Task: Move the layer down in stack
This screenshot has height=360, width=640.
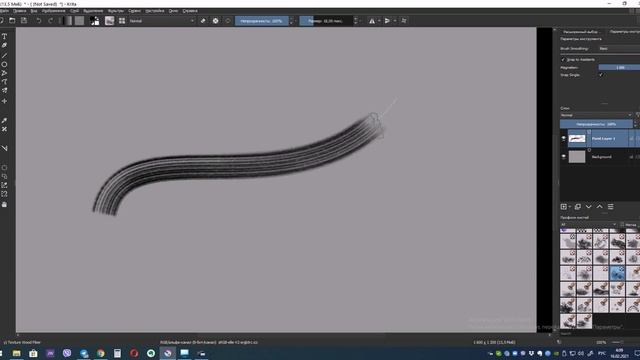Action: (x=589, y=207)
